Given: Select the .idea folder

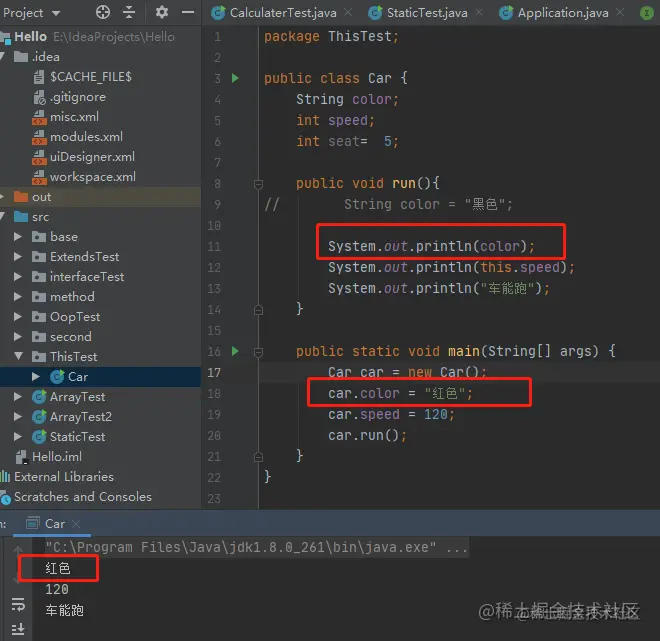Looking at the screenshot, I should click(x=46, y=57).
